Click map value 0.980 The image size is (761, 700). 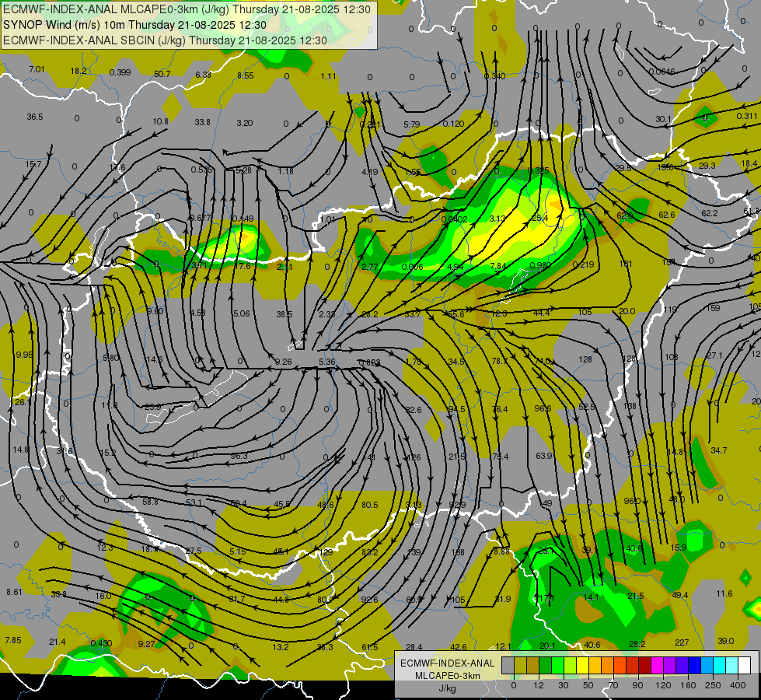[x=541, y=265]
